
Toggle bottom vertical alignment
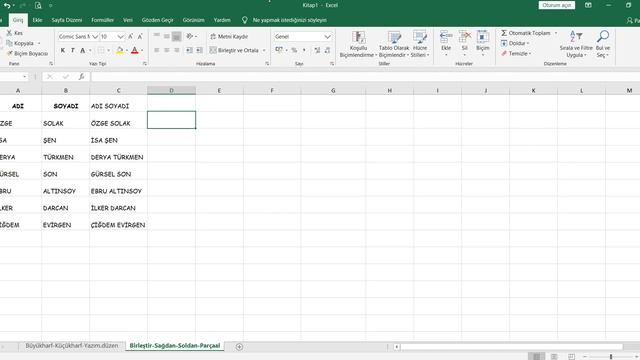pyautogui.click(x=176, y=36)
